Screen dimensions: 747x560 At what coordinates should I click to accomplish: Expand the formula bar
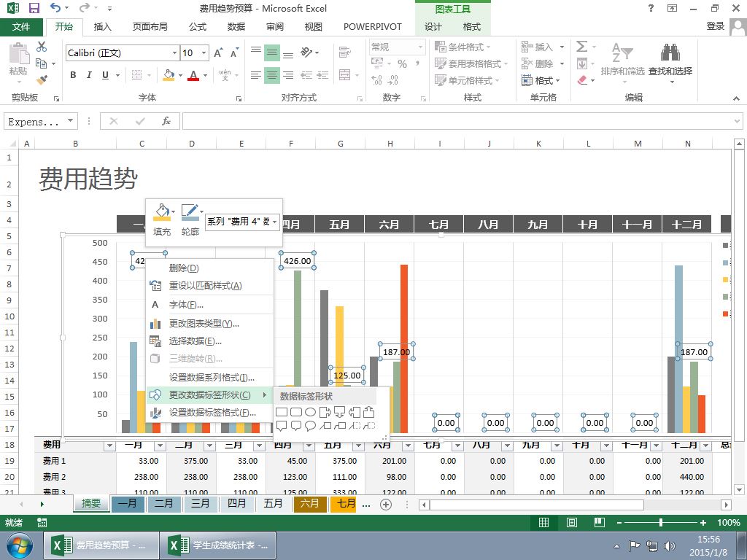[737, 122]
